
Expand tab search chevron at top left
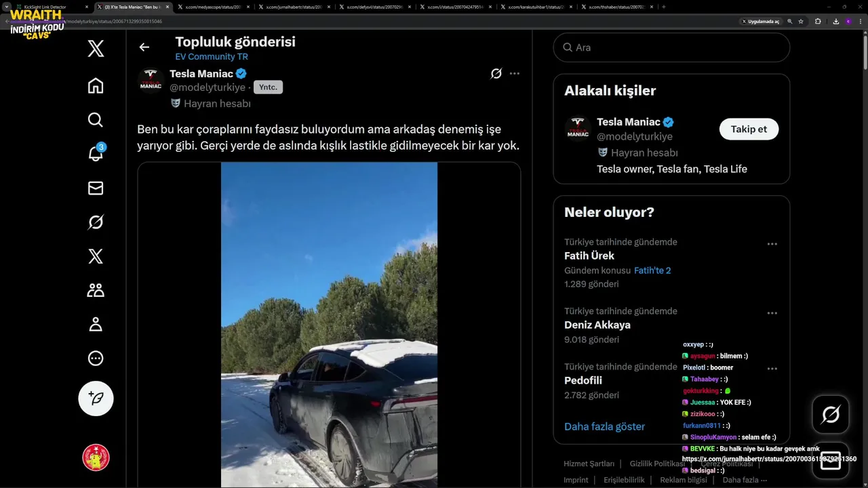[6, 7]
